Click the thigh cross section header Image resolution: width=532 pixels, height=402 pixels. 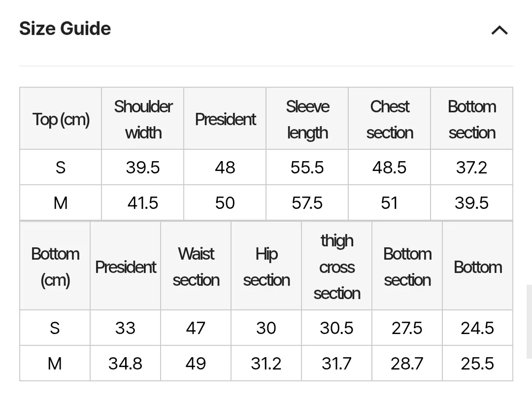337,267
